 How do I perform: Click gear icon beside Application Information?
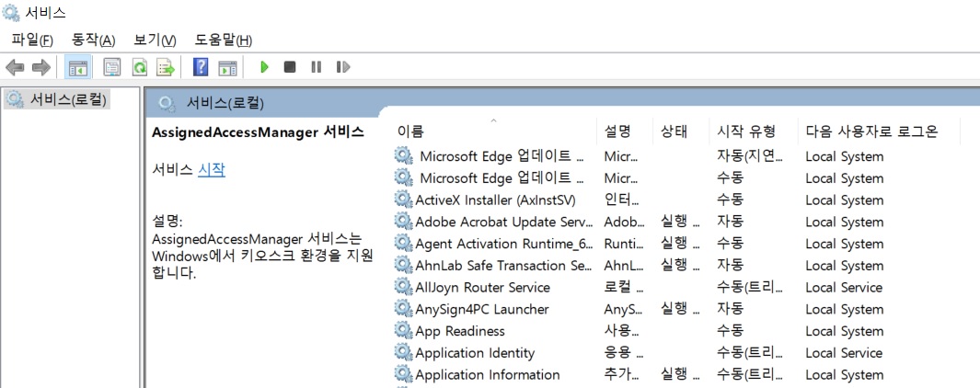click(x=404, y=375)
